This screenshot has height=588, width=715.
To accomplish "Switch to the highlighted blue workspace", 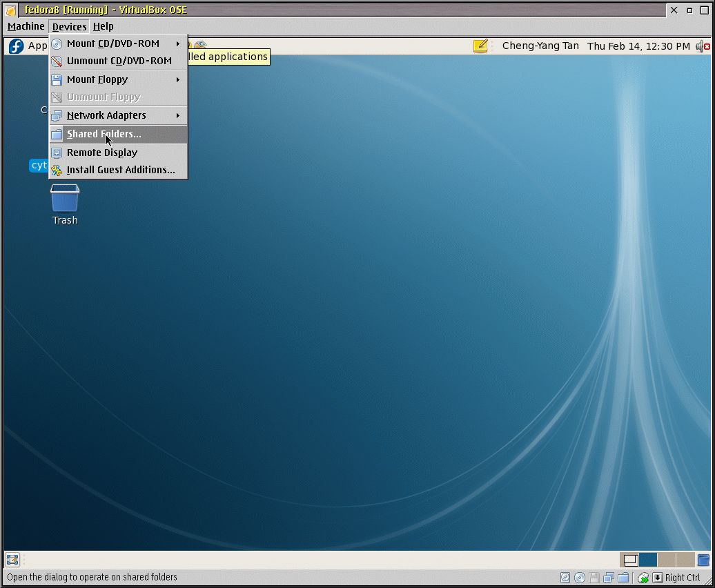I will pyautogui.click(x=649, y=560).
